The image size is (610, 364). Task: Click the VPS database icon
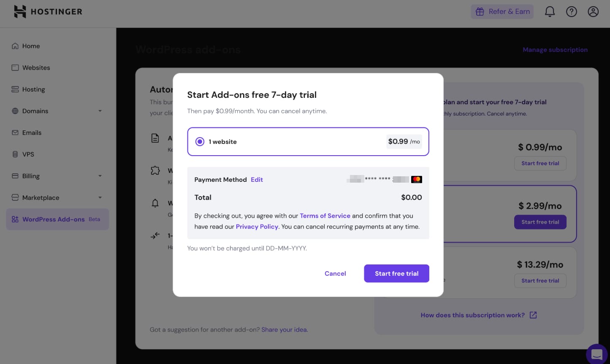click(15, 154)
